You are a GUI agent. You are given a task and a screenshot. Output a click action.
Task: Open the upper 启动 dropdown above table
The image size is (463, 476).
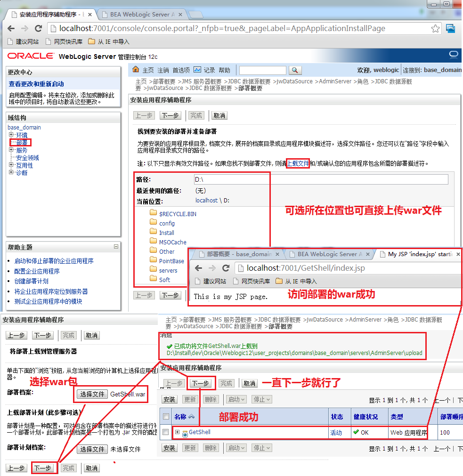[x=236, y=399]
